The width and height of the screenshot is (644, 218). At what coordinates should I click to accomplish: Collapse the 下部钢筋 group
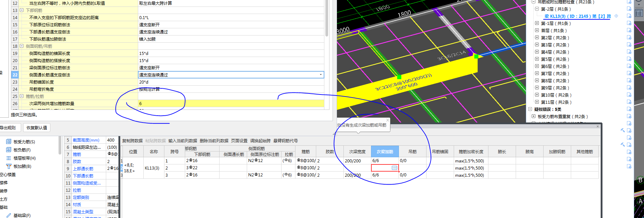[22, 10]
